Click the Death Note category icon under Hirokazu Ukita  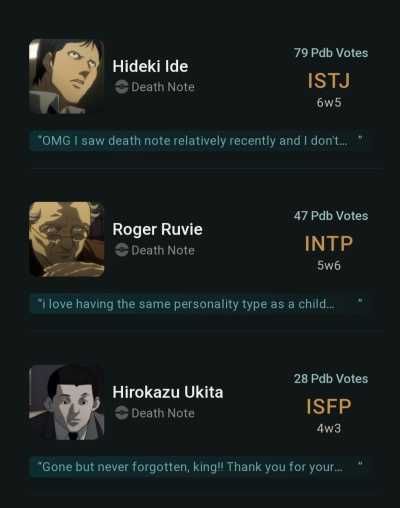[x=121, y=413]
